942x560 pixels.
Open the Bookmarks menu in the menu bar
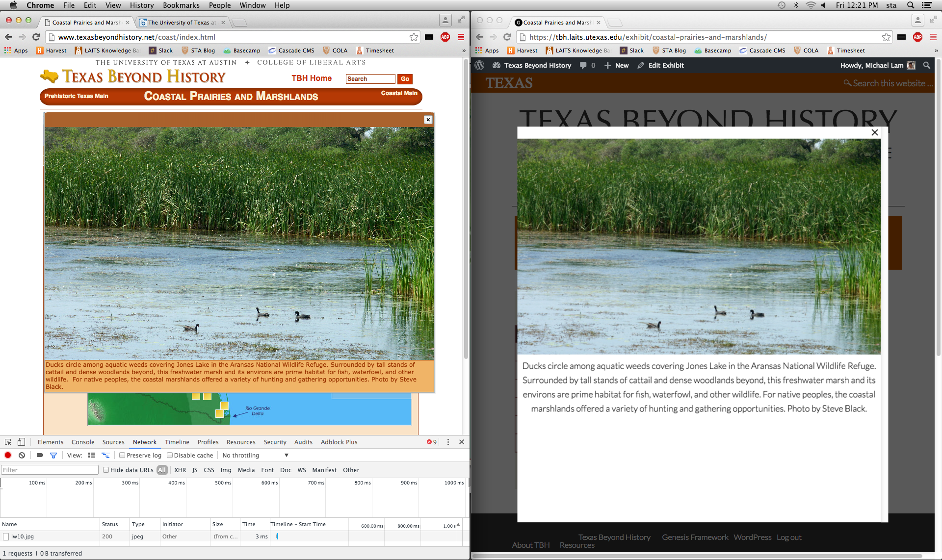pyautogui.click(x=181, y=5)
